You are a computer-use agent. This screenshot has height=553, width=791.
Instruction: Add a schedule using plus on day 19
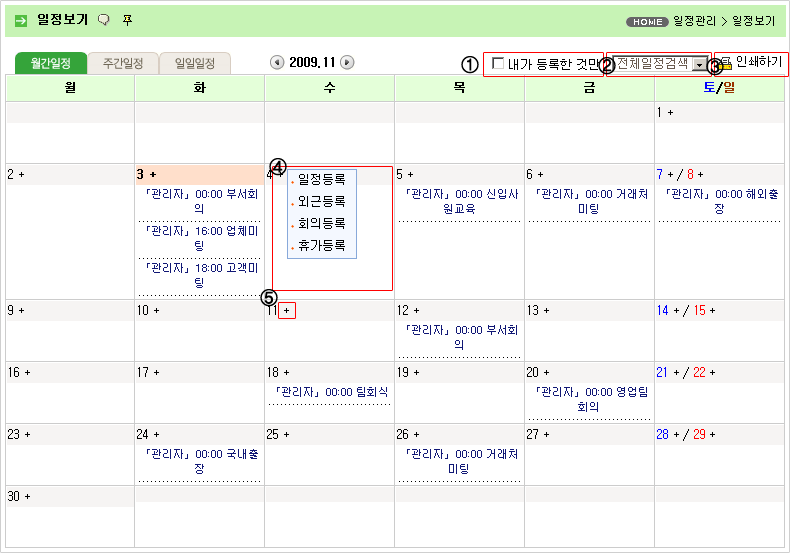tap(417, 373)
